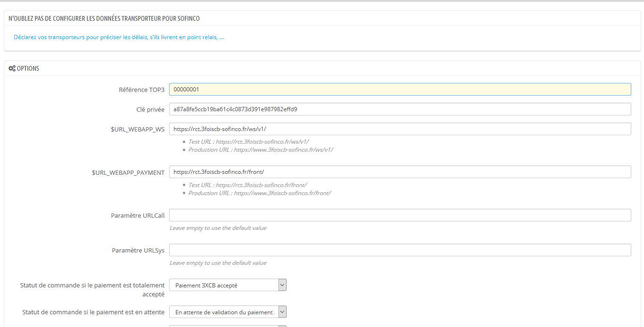Click the Référence TOP3 label
Screen dimensions: 644x327
[x=141, y=90]
